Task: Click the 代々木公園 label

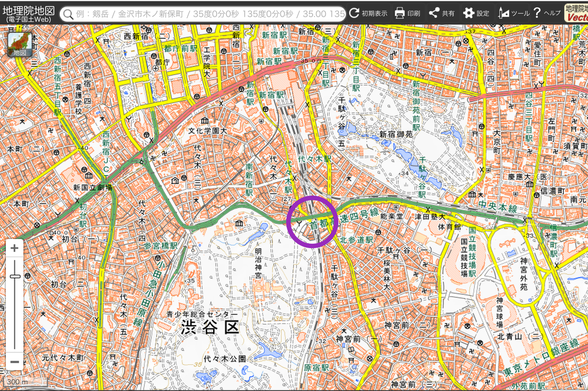Action: 225,359
